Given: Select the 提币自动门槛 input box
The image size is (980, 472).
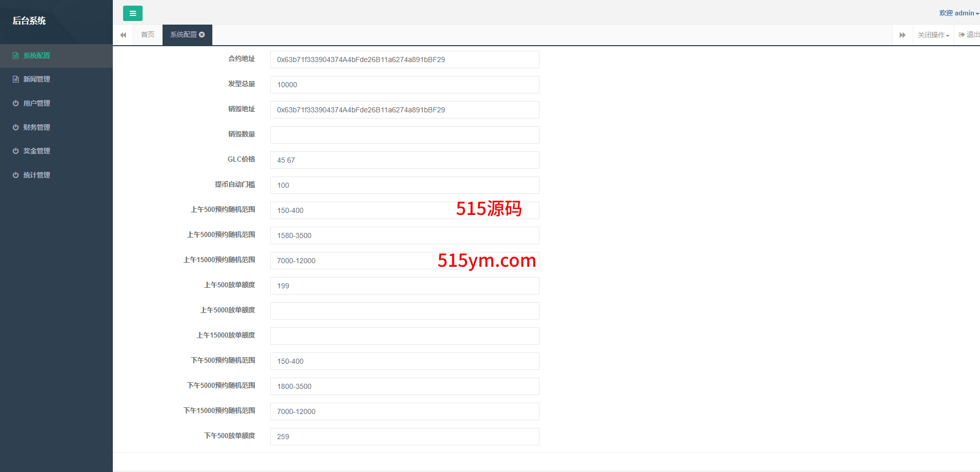Looking at the screenshot, I should click(x=404, y=185).
